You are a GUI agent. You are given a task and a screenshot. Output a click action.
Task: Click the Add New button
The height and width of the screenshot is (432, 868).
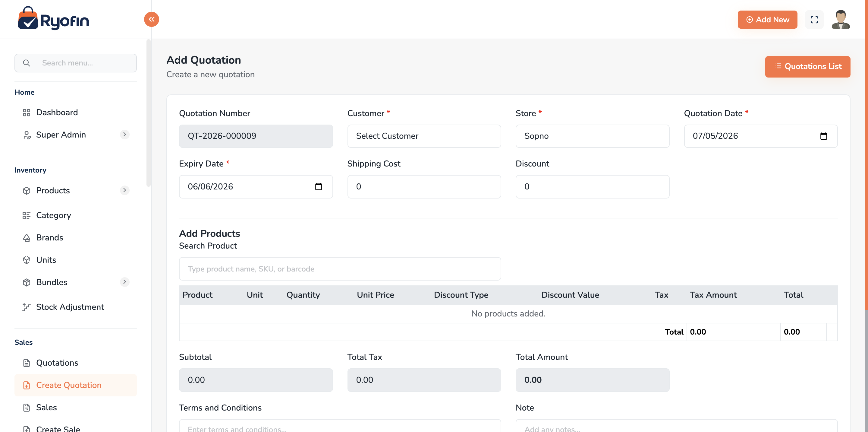767,20
